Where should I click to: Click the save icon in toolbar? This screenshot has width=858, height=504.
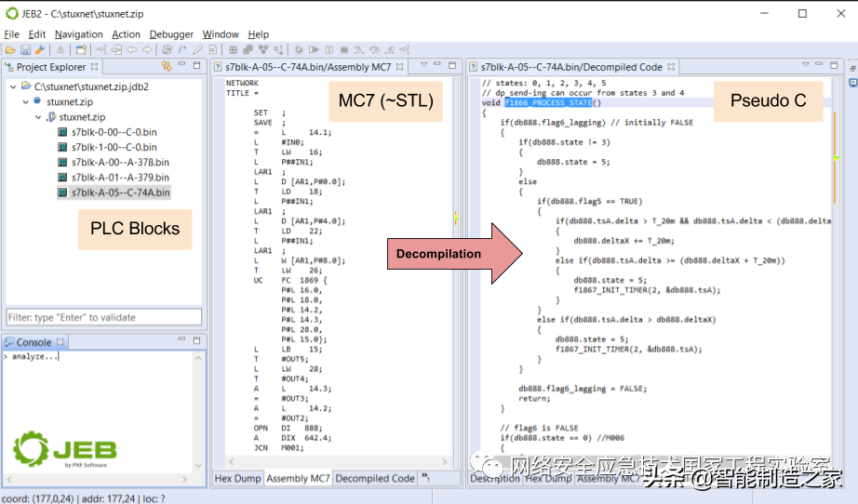point(25,49)
